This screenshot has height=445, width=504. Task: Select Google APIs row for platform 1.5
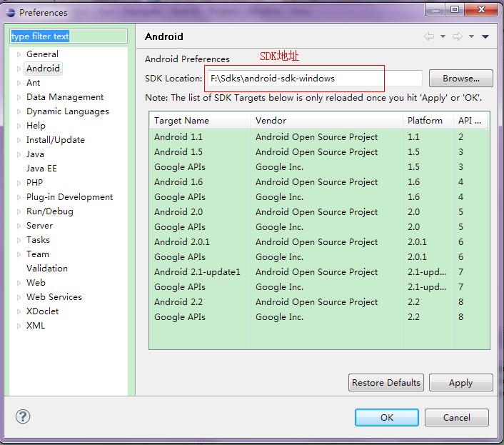coord(319,167)
